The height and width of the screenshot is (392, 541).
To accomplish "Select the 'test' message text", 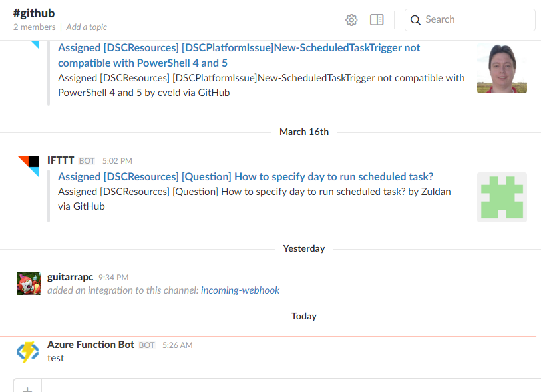I will (x=55, y=358).
